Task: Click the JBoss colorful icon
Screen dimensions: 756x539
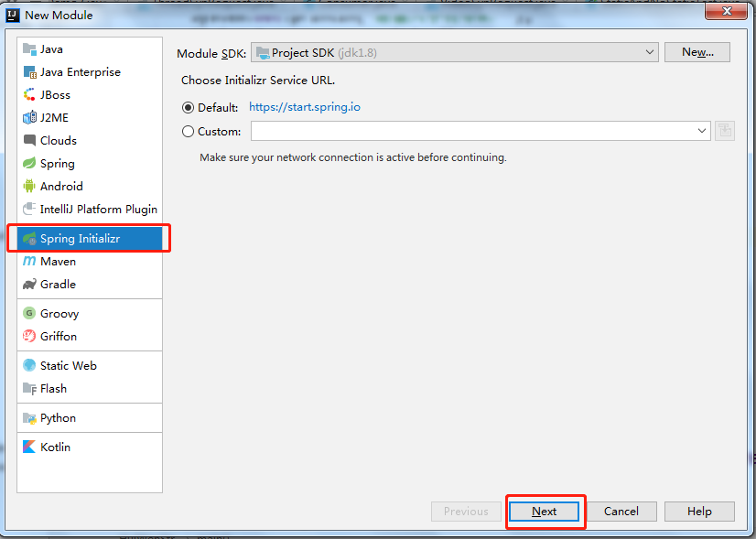Action: pos(29,94)
